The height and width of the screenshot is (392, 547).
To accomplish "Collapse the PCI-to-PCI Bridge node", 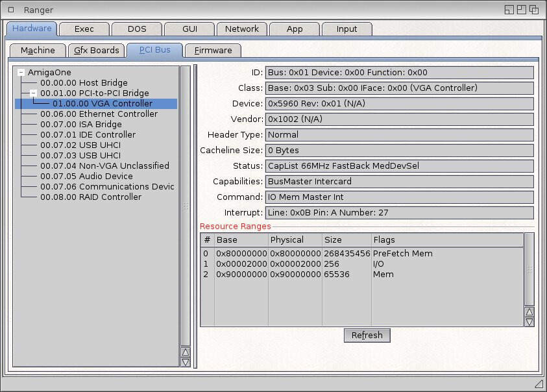I will 33,93.
